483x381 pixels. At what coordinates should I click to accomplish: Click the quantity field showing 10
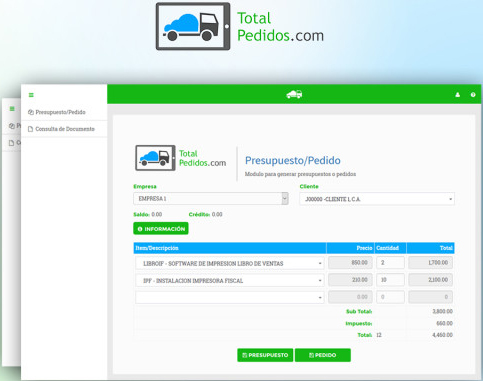click(x=390, y=280)
